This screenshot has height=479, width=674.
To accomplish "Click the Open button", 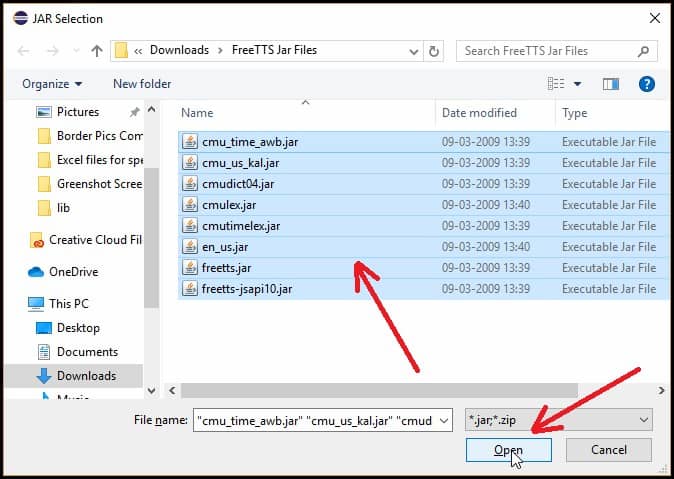I will tap(509, 450).
